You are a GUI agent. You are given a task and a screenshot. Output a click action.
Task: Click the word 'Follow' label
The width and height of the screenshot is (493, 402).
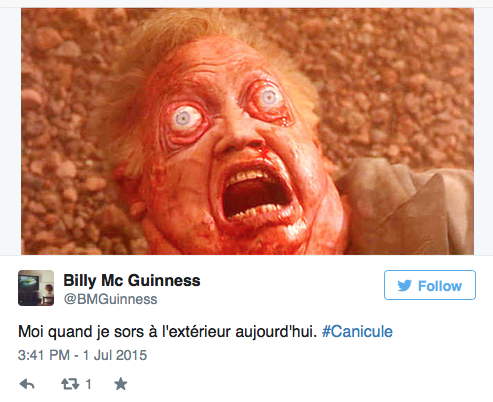pos(440,286)
